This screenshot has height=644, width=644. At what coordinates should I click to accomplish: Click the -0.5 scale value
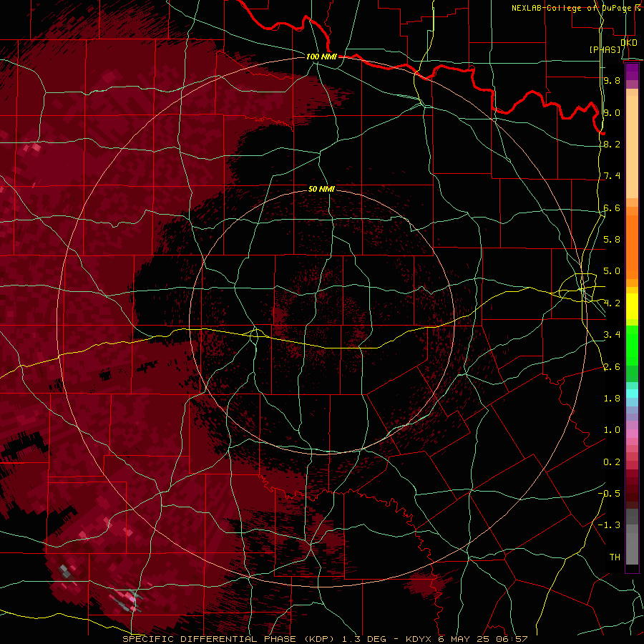(609, 493)
